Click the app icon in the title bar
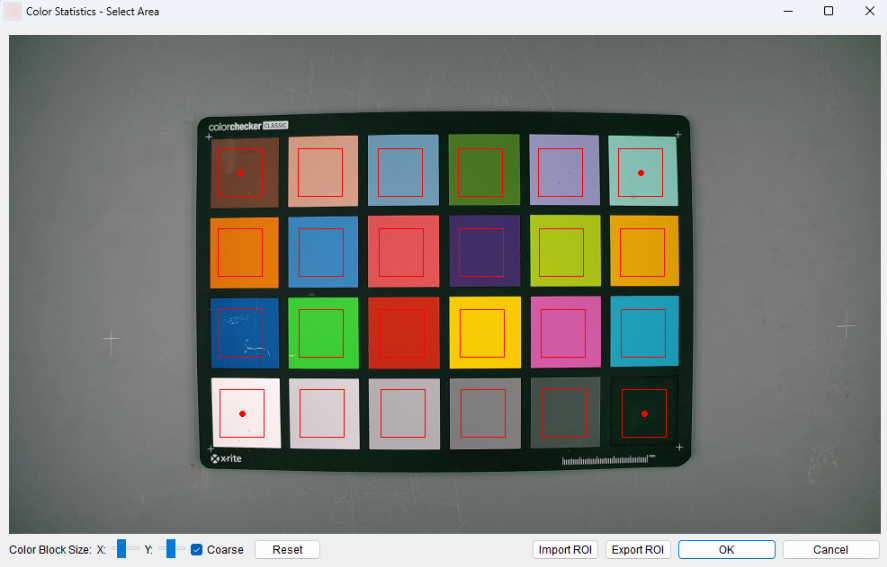 click(13, 12)
